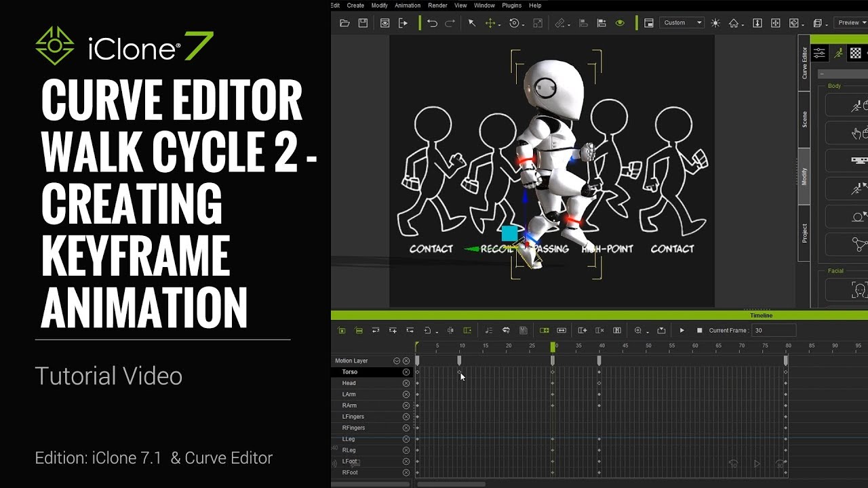Open project folder icon in toolbar
The width and height of the screenshot is (868, 488).
(344, 23)
